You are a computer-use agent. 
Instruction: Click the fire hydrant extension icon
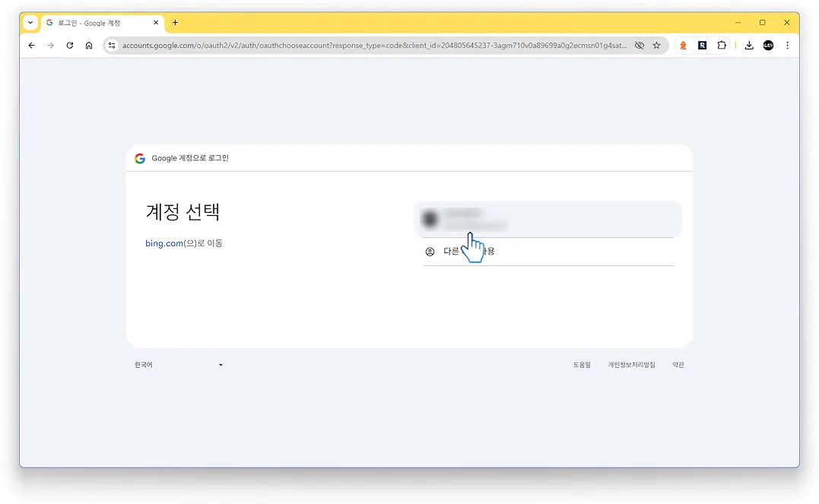click(683, 45)
